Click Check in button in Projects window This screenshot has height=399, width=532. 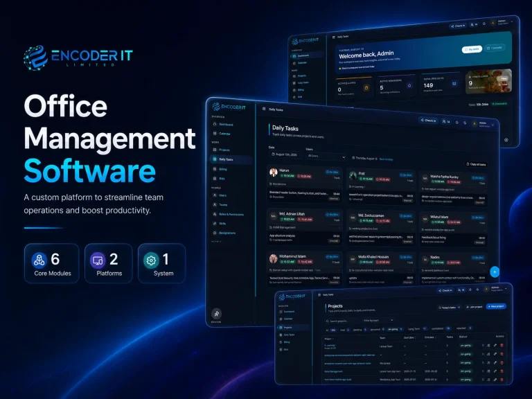(445, 290)
